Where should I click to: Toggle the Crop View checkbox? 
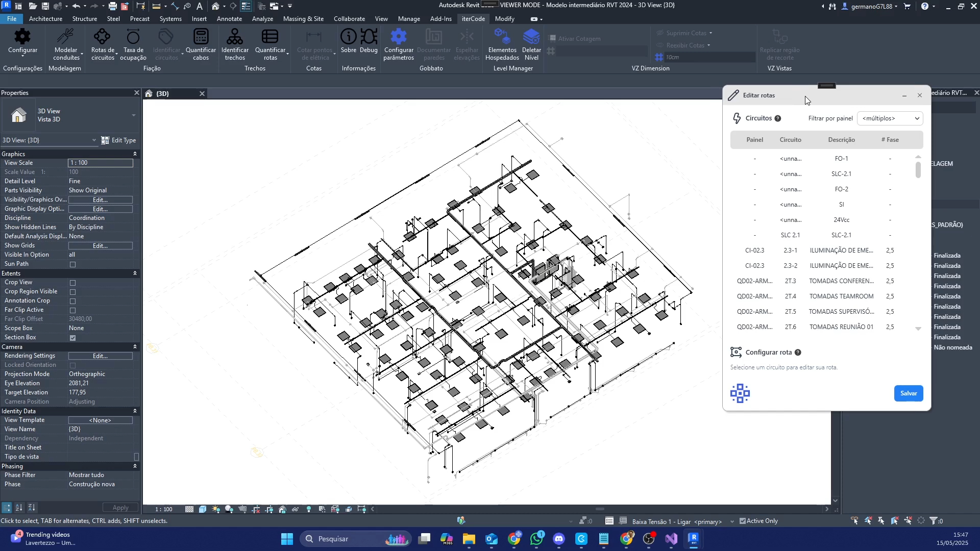pyautogui.click(x=73, y=283)
